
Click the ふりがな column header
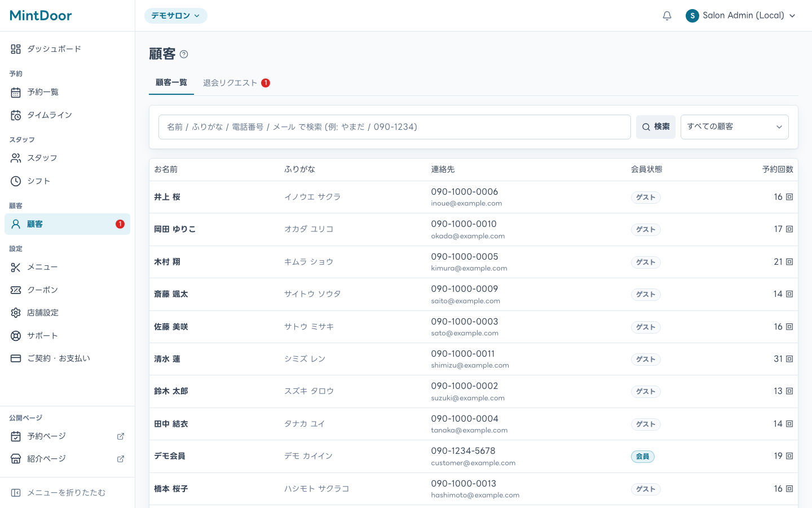(x=299, y=169)
